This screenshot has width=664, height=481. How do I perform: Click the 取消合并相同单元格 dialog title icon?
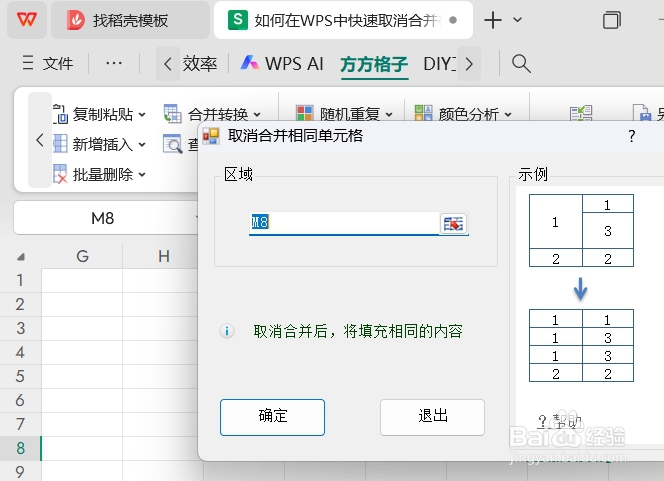pyautogui.click(x=211, y=136)
